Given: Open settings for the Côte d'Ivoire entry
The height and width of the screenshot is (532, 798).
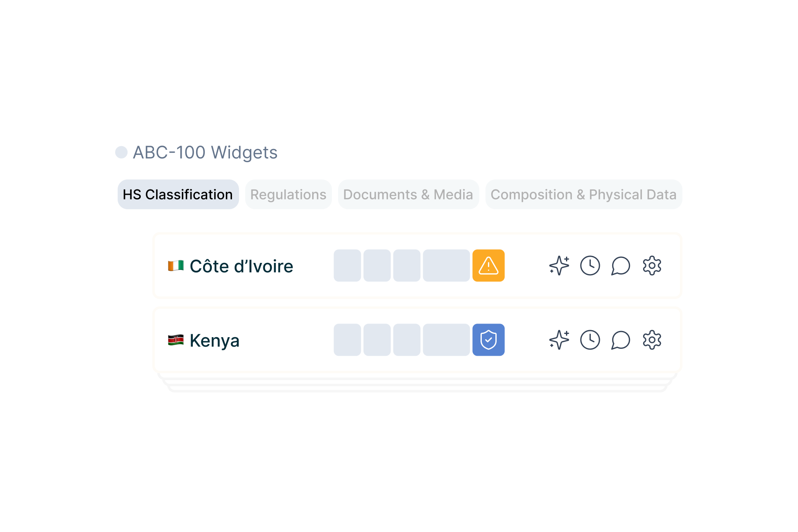Looking at the screenshot, I should pos(652,266).
